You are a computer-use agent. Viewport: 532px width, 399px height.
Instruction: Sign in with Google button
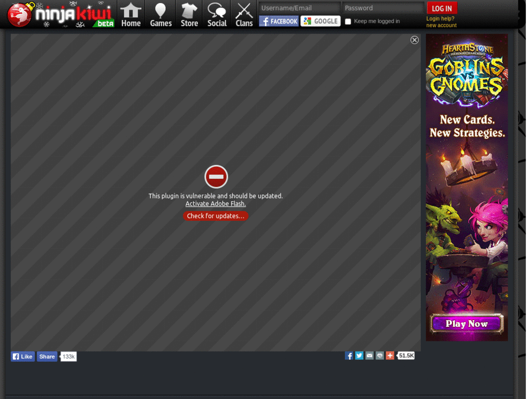tap(321, 21)
